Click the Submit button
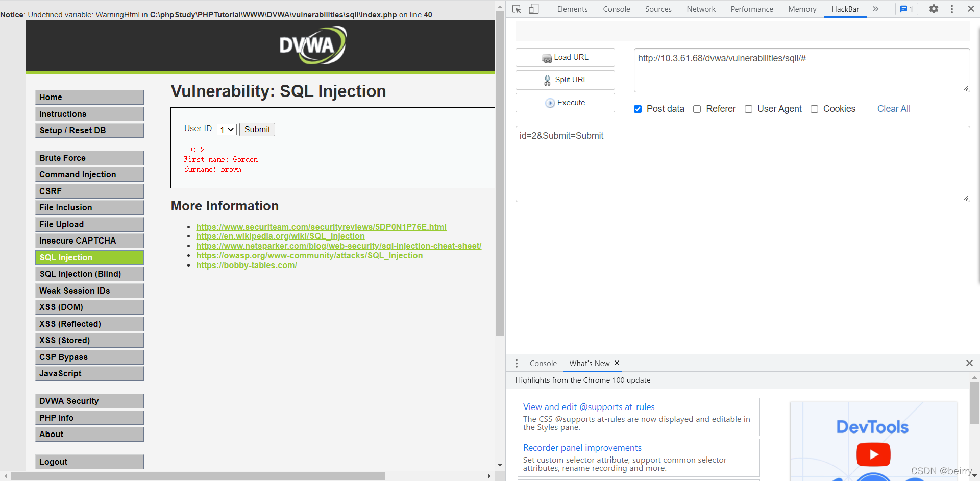This screenshot has height=481, width=980. [x=257, y=130]
